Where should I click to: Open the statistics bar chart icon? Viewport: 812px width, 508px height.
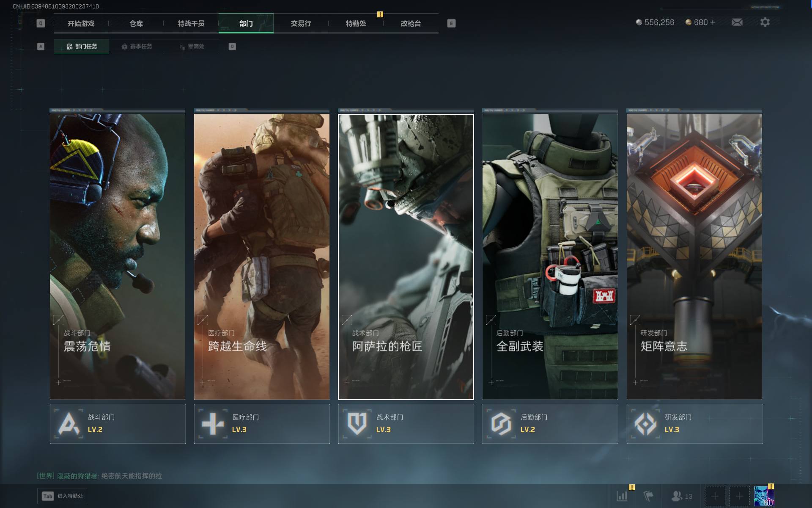(x=622, y=496)
